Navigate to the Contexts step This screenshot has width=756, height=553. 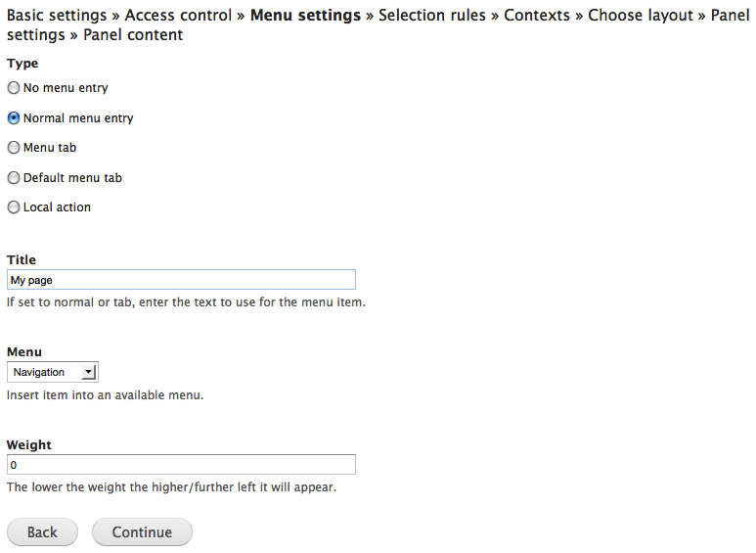537,16
